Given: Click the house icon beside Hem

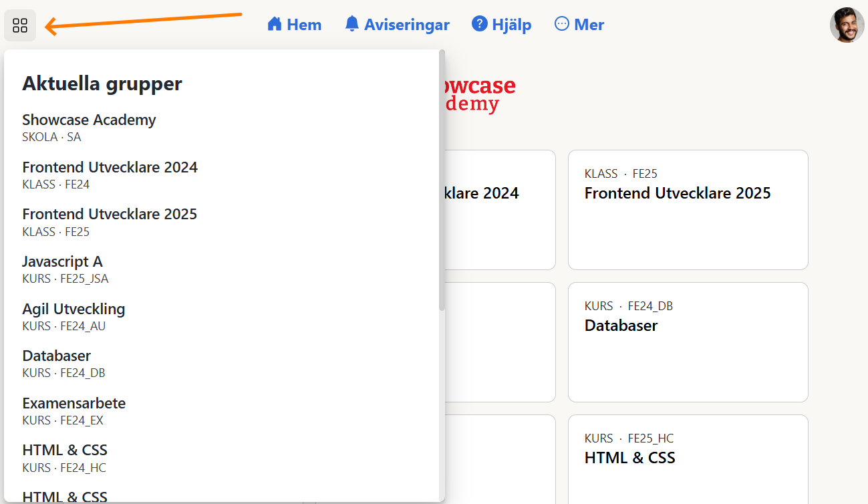Looking at the screenshot, I should coord(274,24).
